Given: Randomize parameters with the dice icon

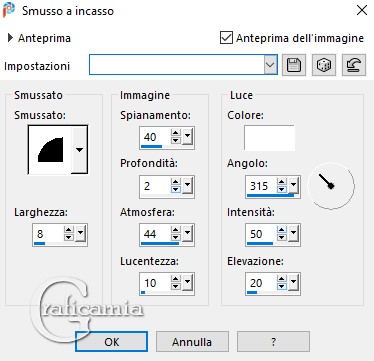Looking at the screenshot, I should (x=324, y=65).
